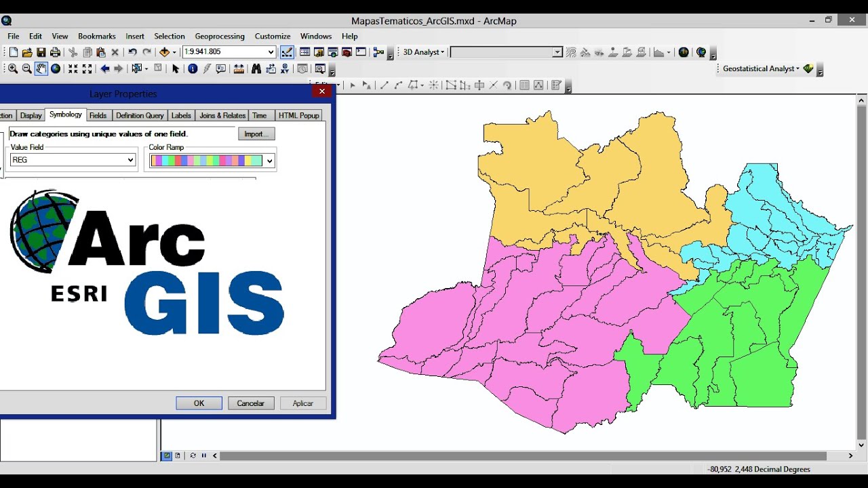Open the Add Data dropdown arrow

174,52
